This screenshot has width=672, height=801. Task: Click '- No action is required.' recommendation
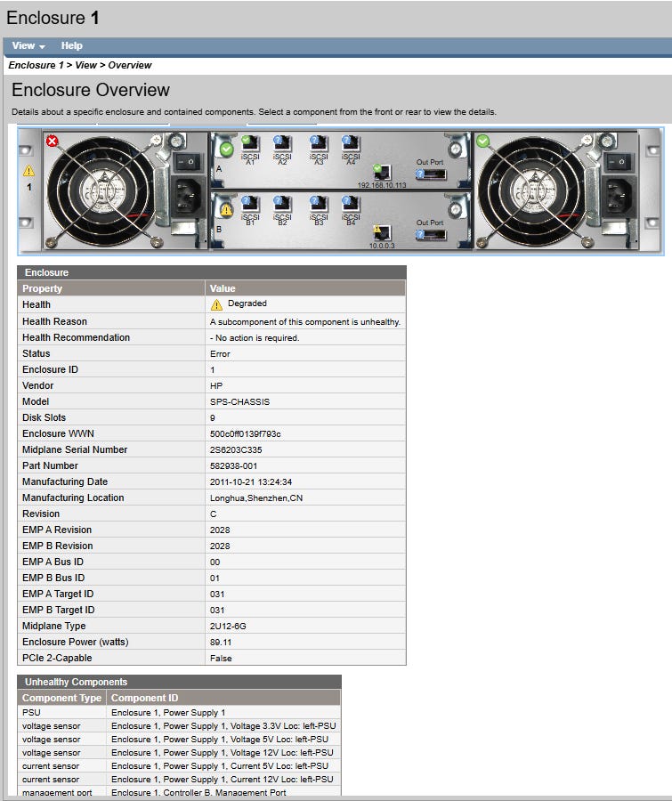tap(255, 337)
